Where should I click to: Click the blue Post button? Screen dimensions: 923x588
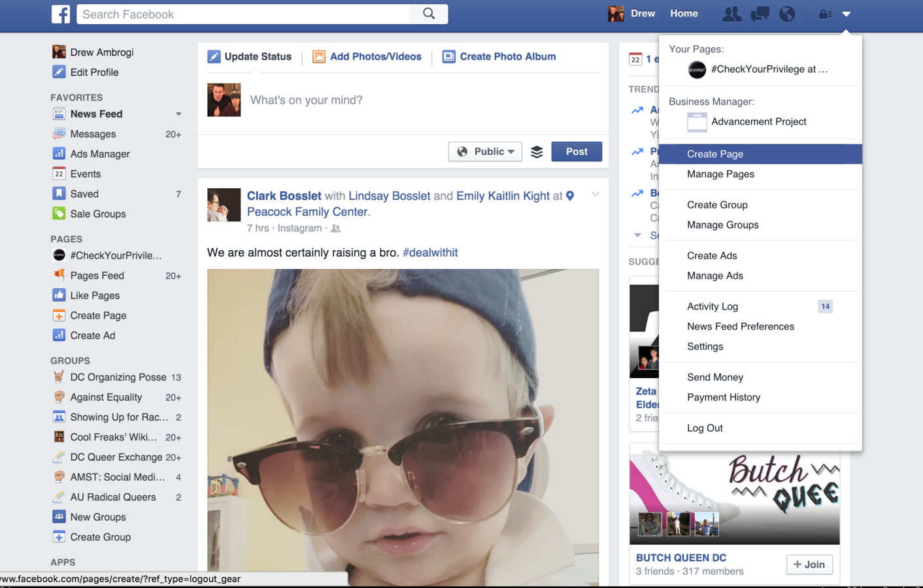(577, 152)
